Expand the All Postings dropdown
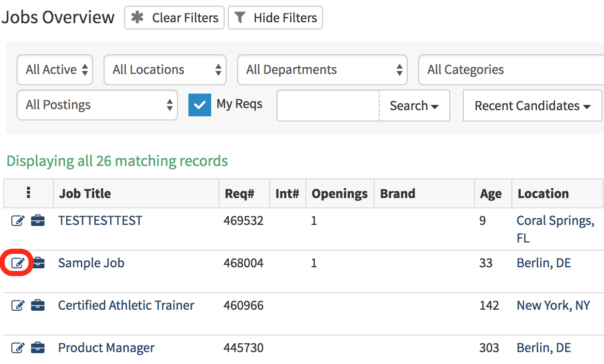The width and height of the screenshot is (604, 364). click(97, 105)
